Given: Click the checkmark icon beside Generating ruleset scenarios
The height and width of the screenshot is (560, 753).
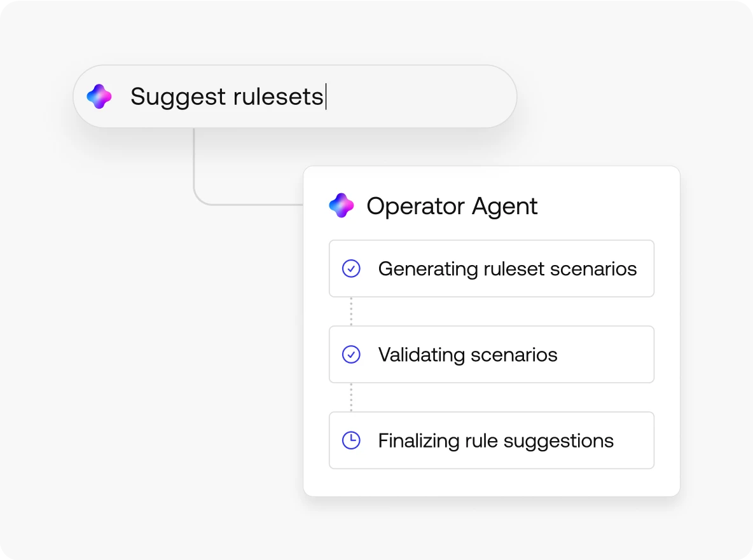Looking at the screenshot, I should (x=351, y=269).
